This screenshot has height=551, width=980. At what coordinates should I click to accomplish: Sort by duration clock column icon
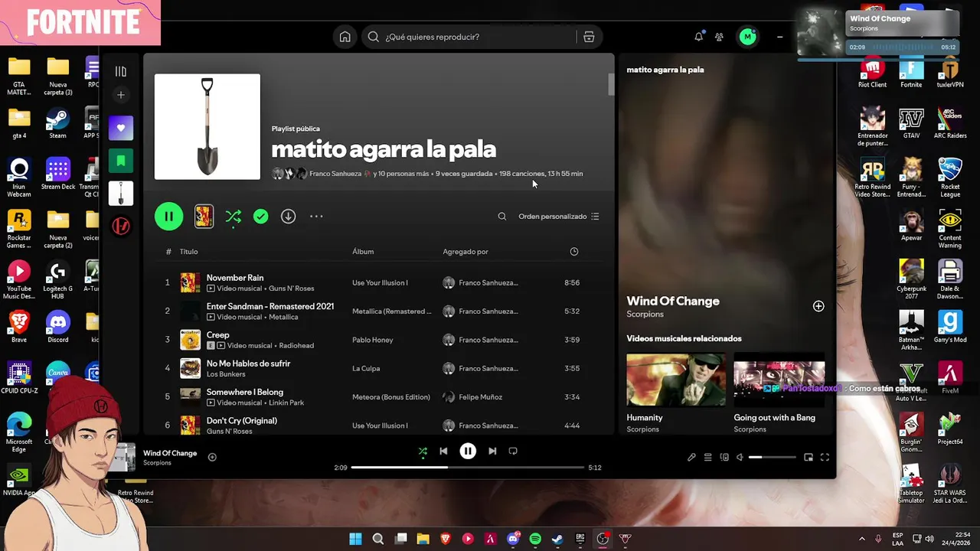[574, 252]
